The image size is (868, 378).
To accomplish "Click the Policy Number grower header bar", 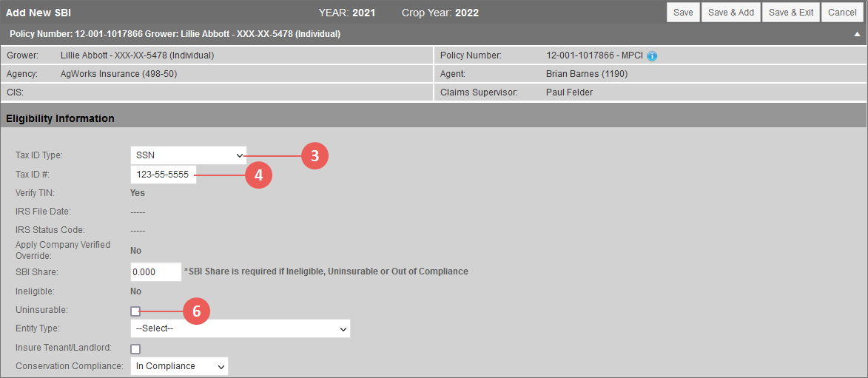I will tap(434, 34).
